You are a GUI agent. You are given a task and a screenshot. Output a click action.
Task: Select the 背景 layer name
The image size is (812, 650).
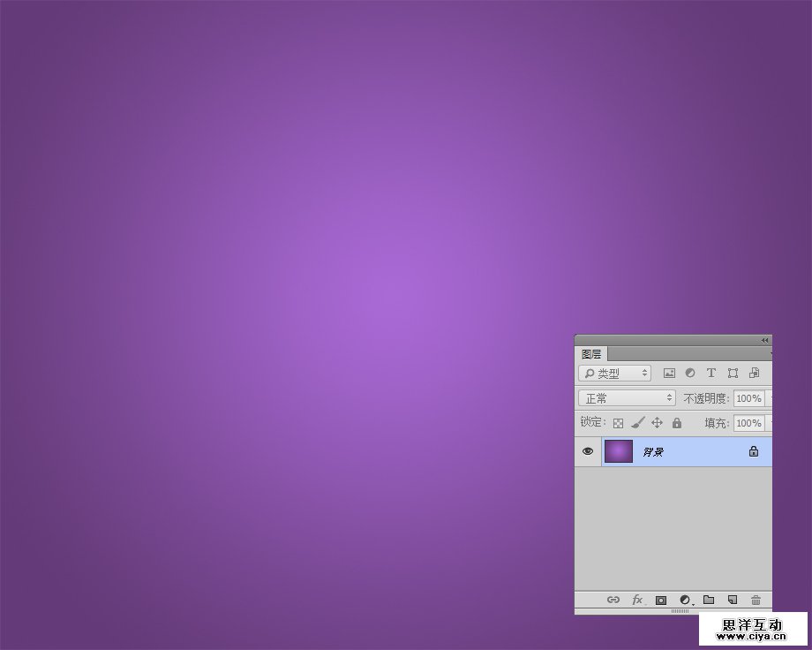click(653, 451)
